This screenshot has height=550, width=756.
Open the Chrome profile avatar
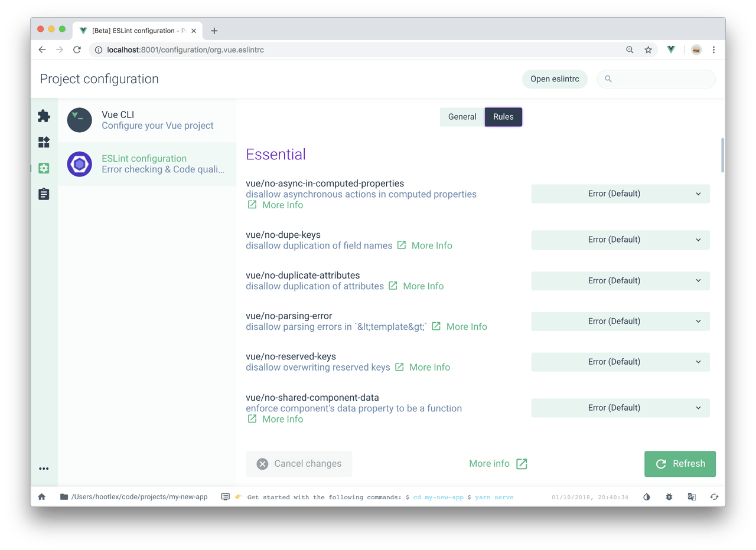696,50
